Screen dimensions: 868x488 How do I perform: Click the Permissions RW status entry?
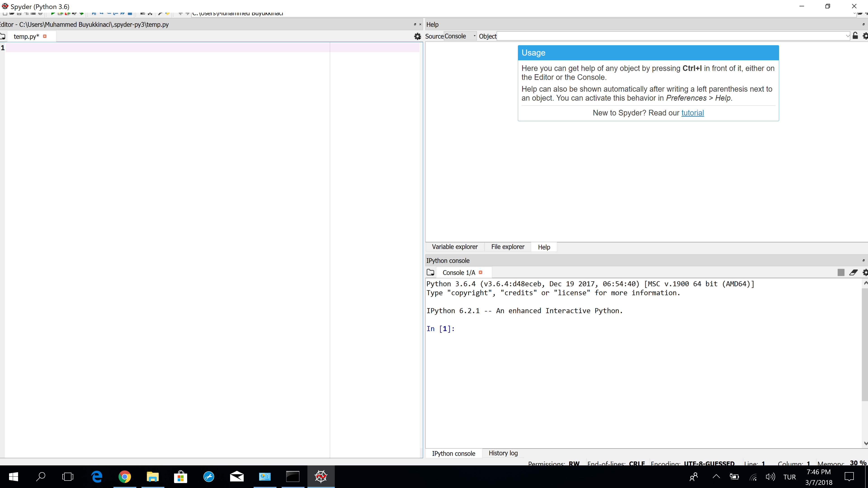tap(554, 463)
